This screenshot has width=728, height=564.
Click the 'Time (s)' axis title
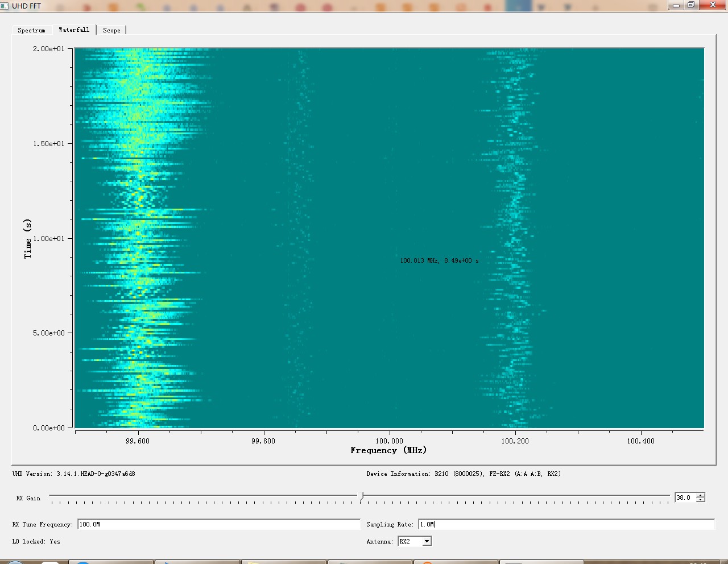point(28,239)
